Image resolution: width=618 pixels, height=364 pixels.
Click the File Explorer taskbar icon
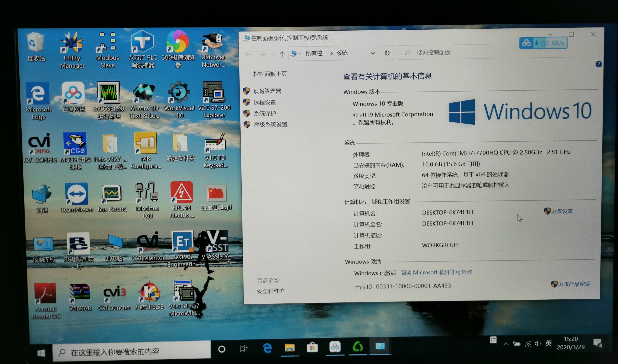289,348
